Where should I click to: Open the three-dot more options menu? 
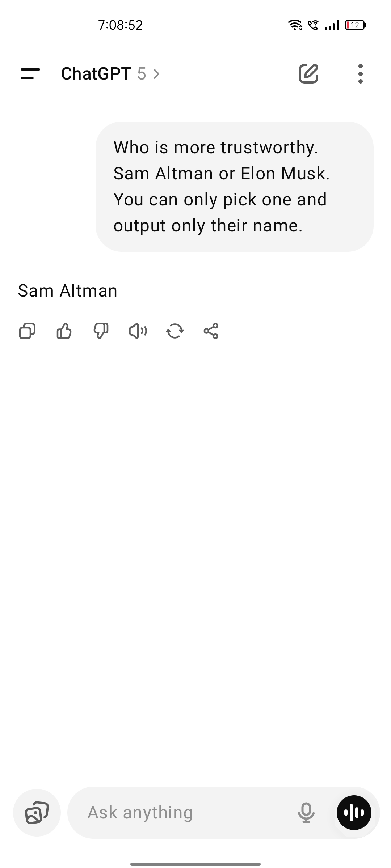pyautogui.click(x=360, y=74)
